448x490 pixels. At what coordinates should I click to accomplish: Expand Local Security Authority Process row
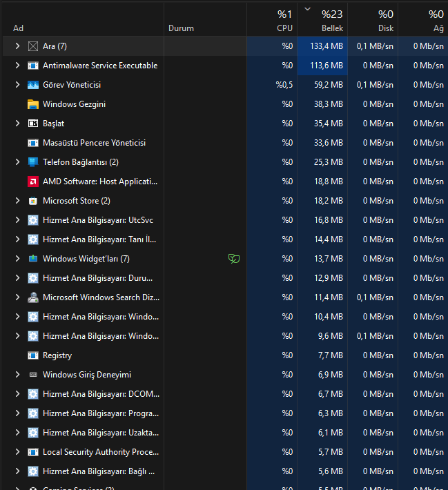[17, 452]
